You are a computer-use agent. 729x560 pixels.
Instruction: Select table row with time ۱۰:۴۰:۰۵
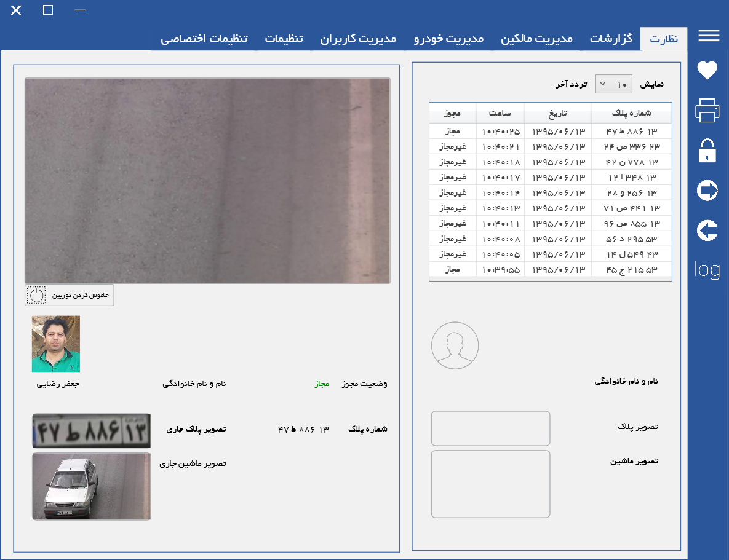551,254
